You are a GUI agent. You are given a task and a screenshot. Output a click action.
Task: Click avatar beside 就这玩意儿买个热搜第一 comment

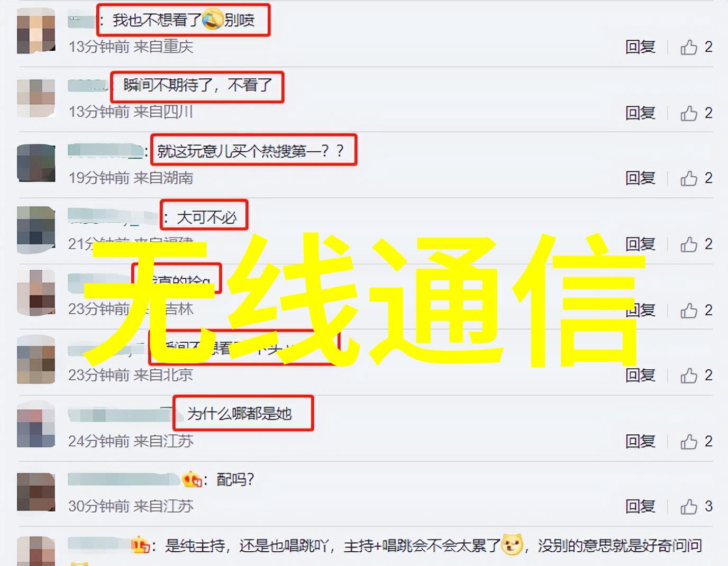(36, 162)
